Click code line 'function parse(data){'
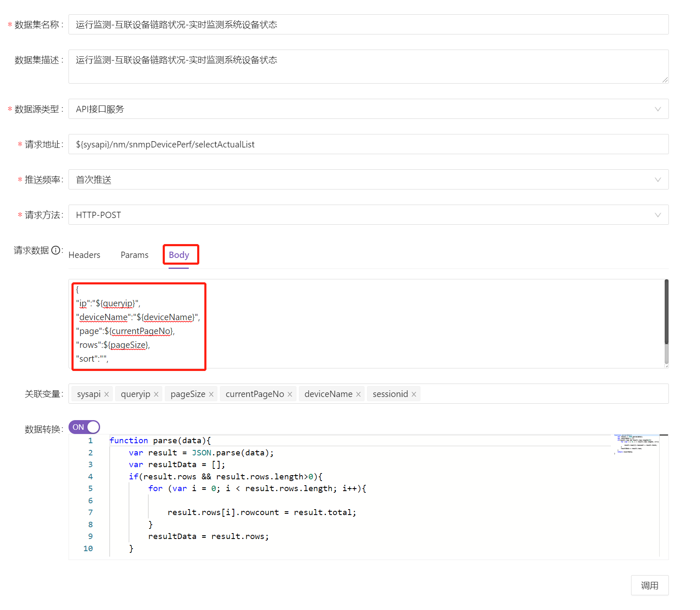The width and height of the screenshot is (700, 610). click(x=160, y=441)
